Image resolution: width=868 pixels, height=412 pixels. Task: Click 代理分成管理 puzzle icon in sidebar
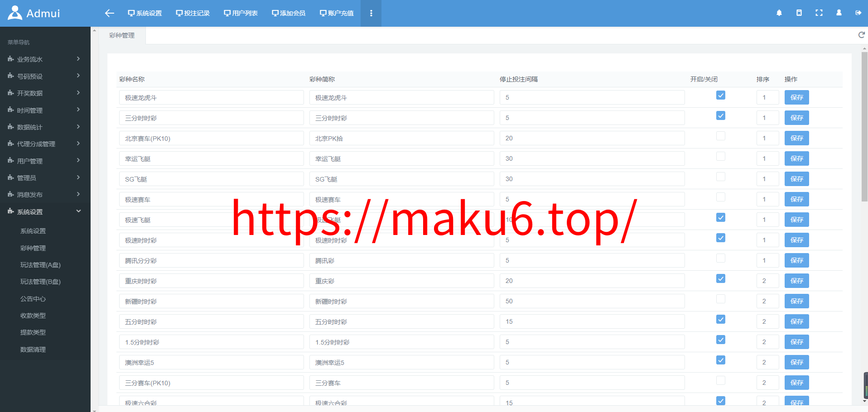pos(11,144)
